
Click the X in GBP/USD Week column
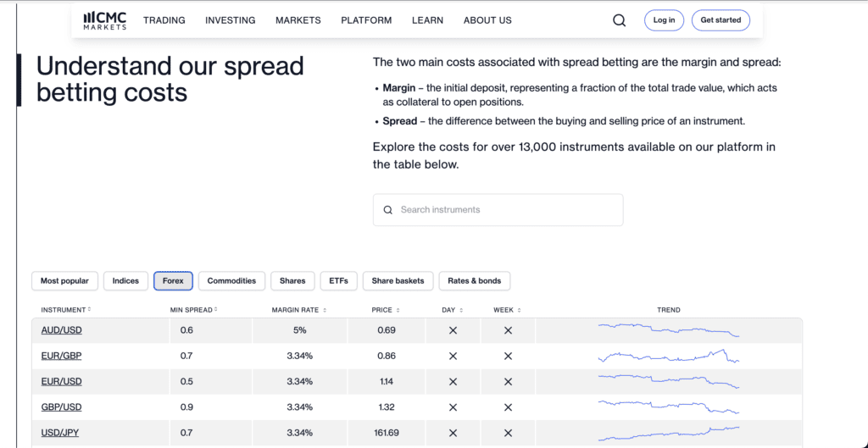coord(509,407)
